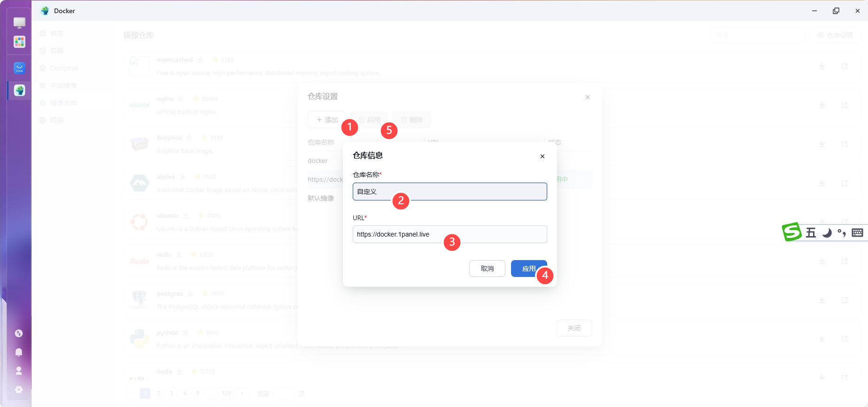Toggle the 五 input mode in the IME bar

pos(811,233)
